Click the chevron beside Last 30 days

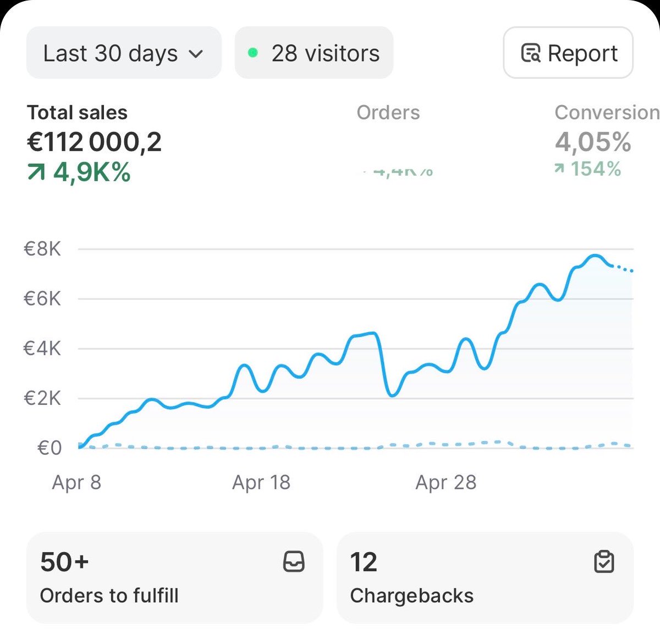(x=196, y=54)
